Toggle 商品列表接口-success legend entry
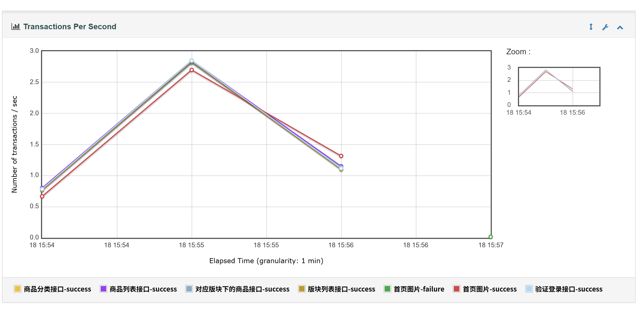The width and height of the screenshot is (644, 313). (143, 289)
